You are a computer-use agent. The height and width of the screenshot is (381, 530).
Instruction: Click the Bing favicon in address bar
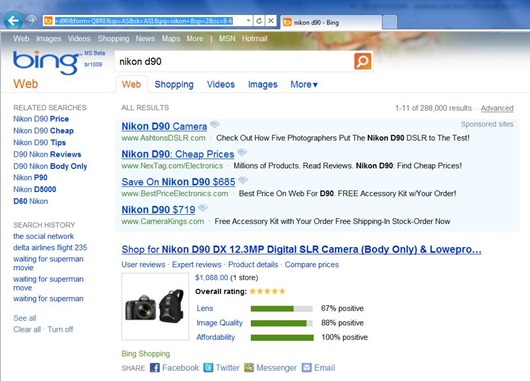tap(49, 21)
